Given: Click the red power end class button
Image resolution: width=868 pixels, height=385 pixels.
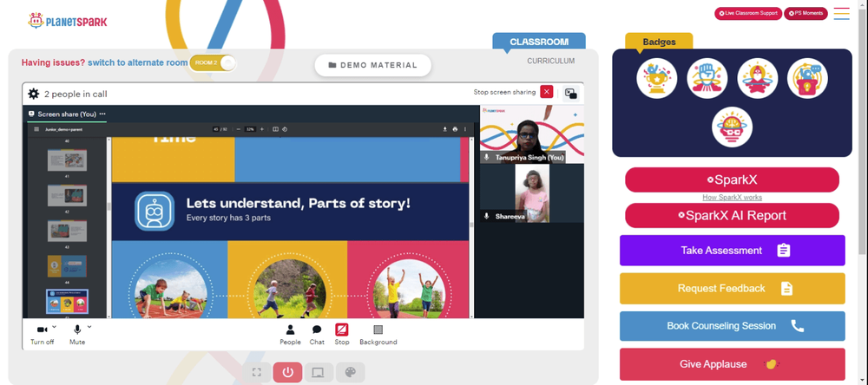Looking at the screenshot, I should tap(287, 372).
